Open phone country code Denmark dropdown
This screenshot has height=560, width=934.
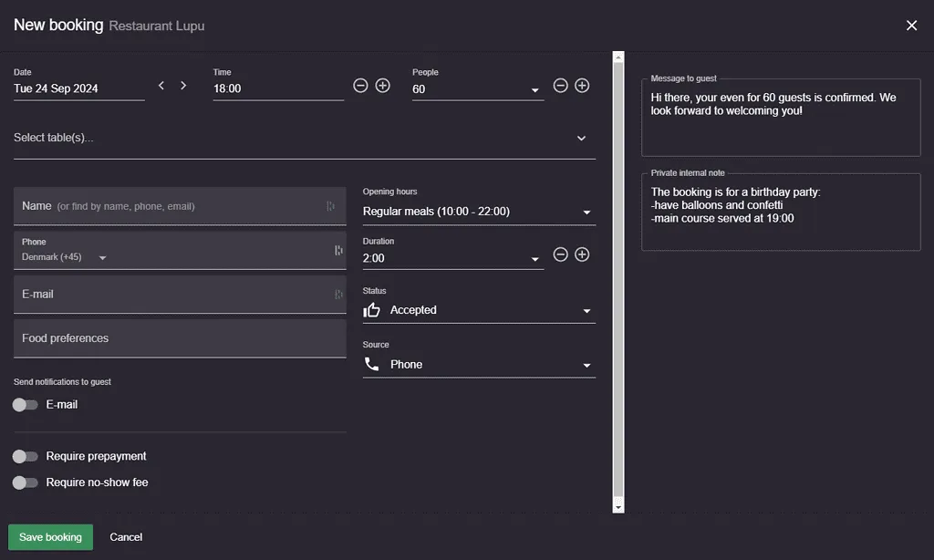coord(64,257)
